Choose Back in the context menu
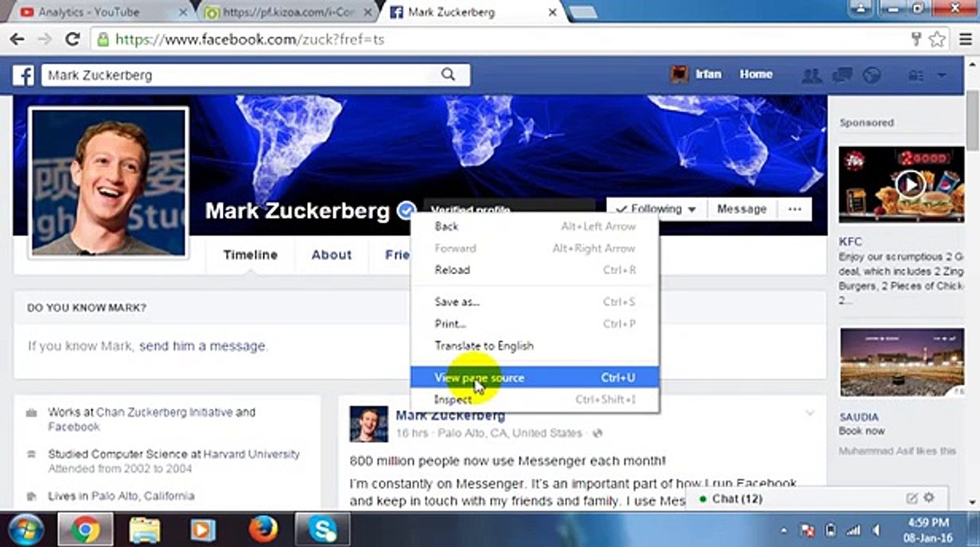 (534, 226)
